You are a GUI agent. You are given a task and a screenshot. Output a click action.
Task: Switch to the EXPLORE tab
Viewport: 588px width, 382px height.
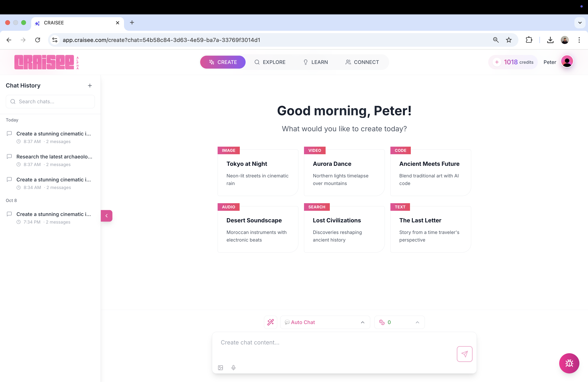pos(270,62)
